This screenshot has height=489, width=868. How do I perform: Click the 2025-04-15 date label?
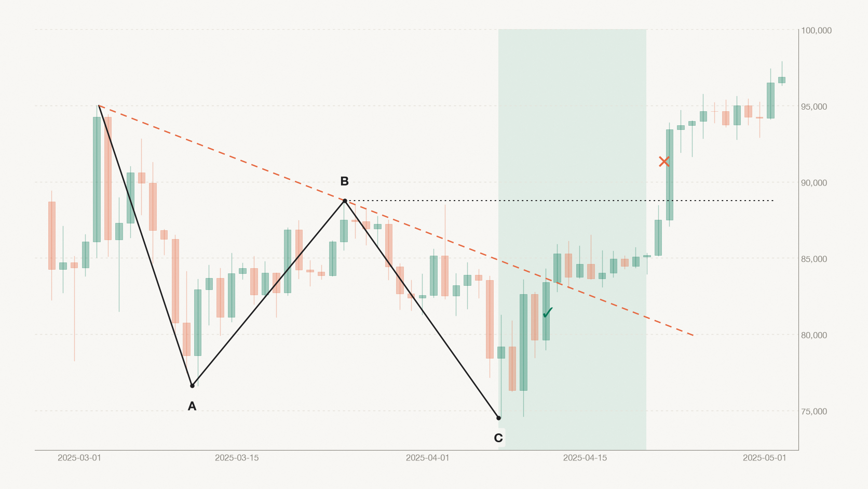585,458
